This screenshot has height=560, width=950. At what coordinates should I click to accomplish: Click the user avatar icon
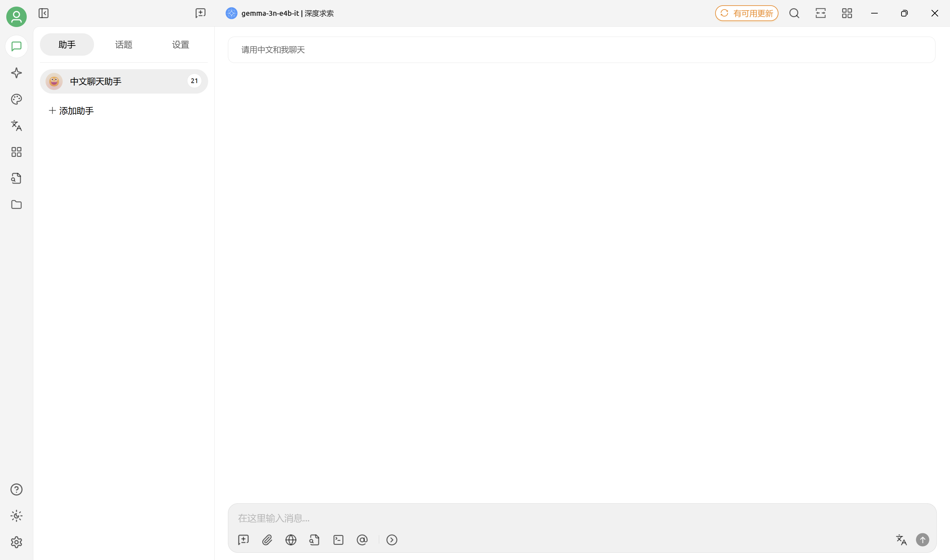pyautogui.click(x=16, y=16)
